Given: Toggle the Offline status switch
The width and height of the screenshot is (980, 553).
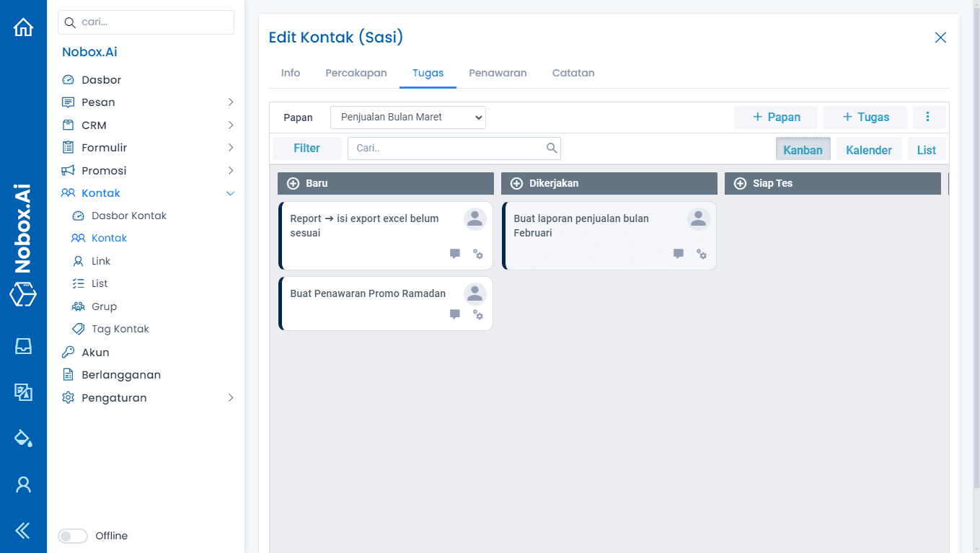Looking at the screenshot, I should tap(72, 536).
